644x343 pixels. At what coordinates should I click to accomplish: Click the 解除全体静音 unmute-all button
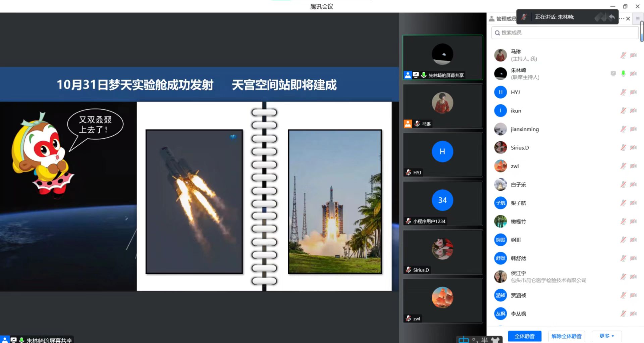[567, 336]
